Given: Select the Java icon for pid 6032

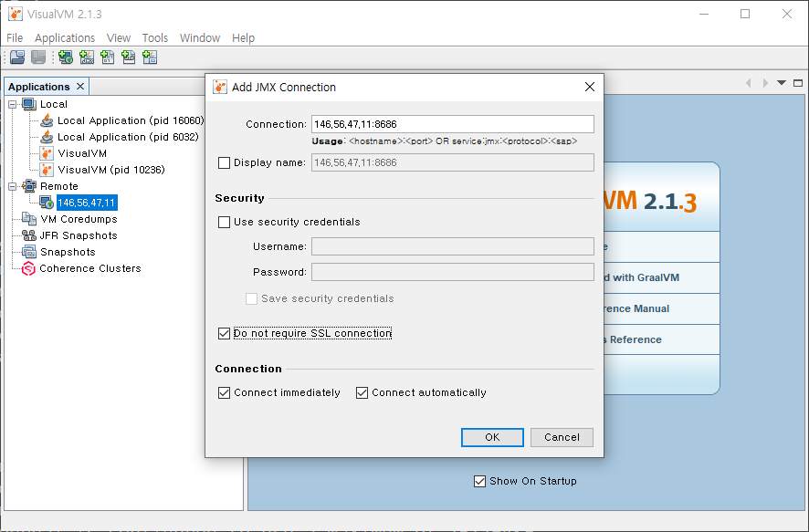Looking at the screenshot, I should tap(47, 137).
